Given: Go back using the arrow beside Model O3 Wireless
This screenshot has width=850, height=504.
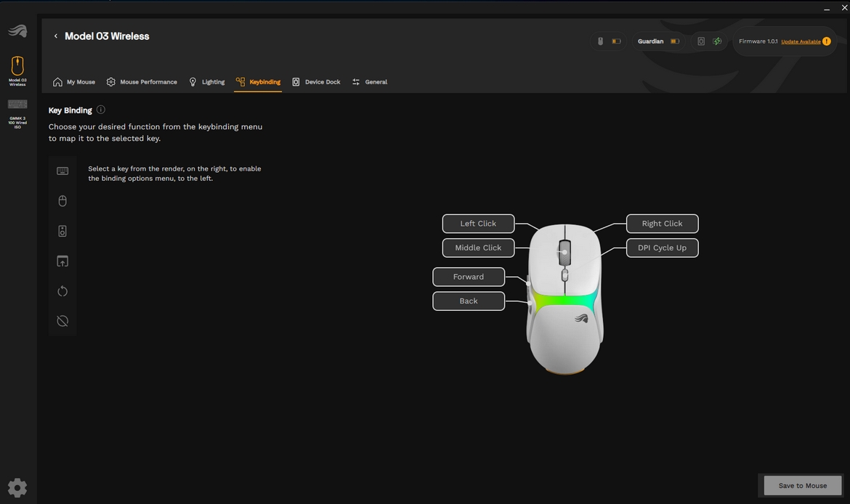Looking at the screenshot, I should tap(55, 36).
